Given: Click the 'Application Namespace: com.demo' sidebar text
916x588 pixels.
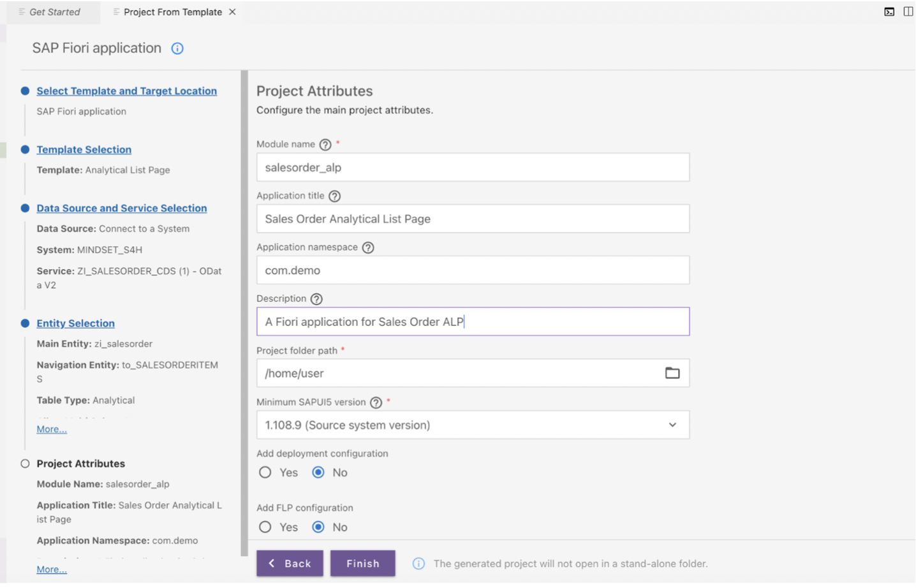Looking at the screenshot, I should [117, 541].
